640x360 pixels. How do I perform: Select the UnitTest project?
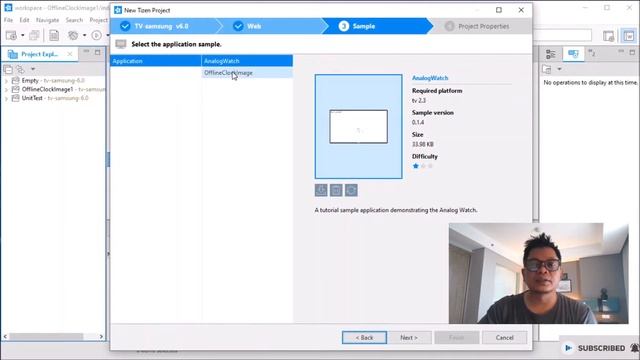pyautogui.click(x=50, y=98)
